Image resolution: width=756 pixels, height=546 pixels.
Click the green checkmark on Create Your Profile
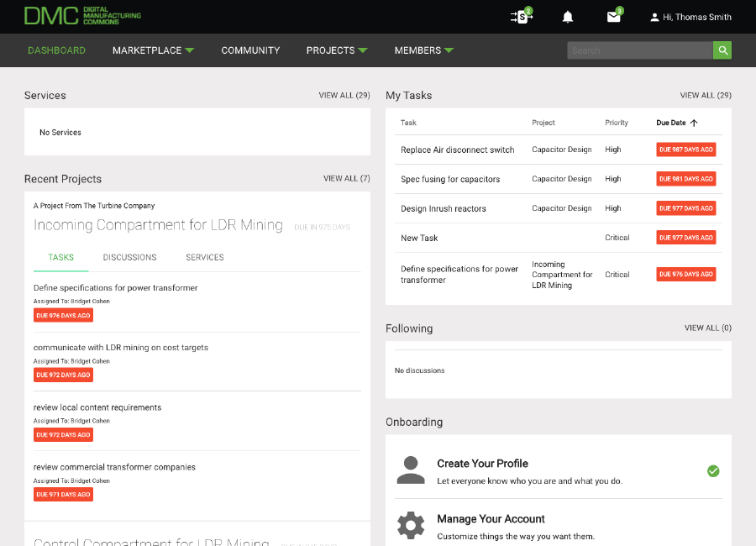click(x=713, y=470)
